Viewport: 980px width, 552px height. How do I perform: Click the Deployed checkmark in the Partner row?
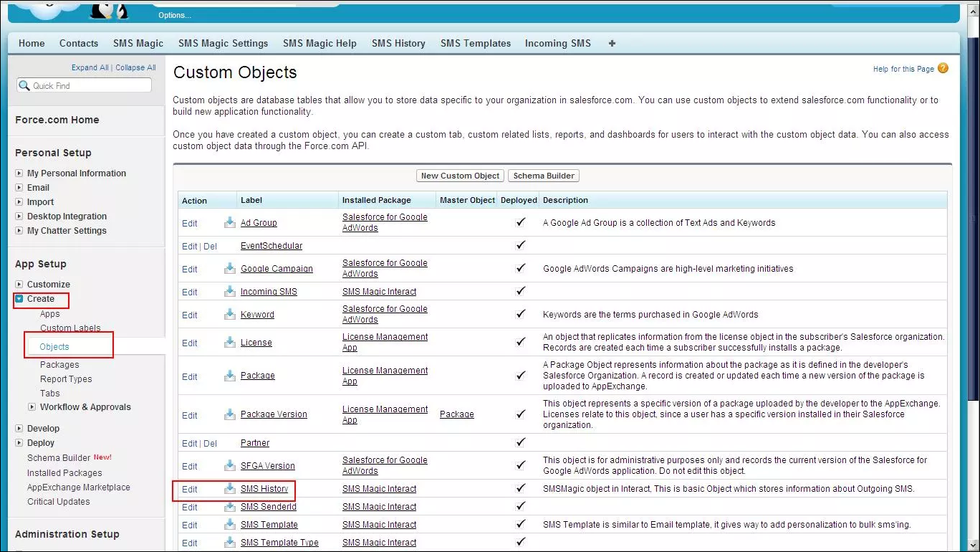[521, 442]
